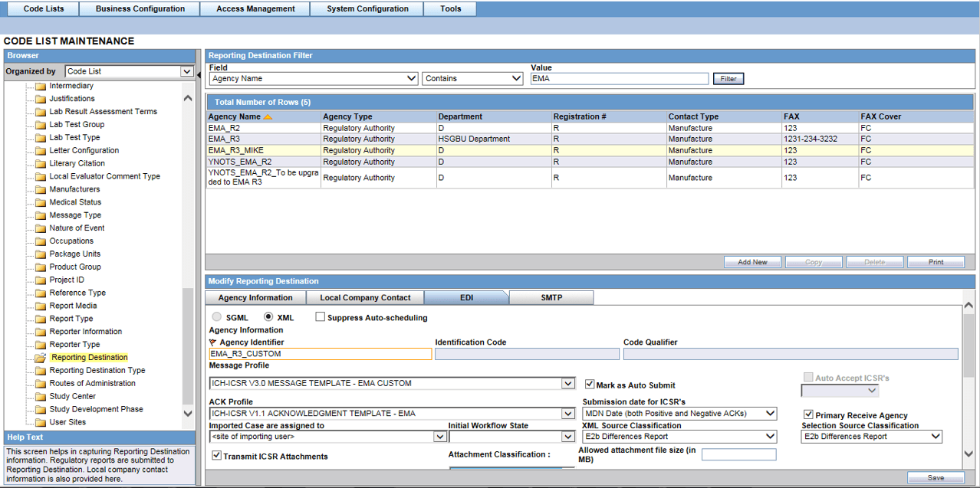The image size is (980, 488).
Task: Switch to the SMTP tab
Action: click(551, 298)
